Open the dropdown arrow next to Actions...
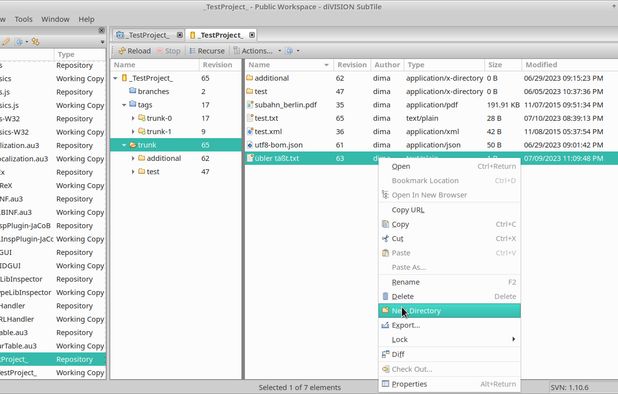618x394 pixels. [x=279, y=51]
